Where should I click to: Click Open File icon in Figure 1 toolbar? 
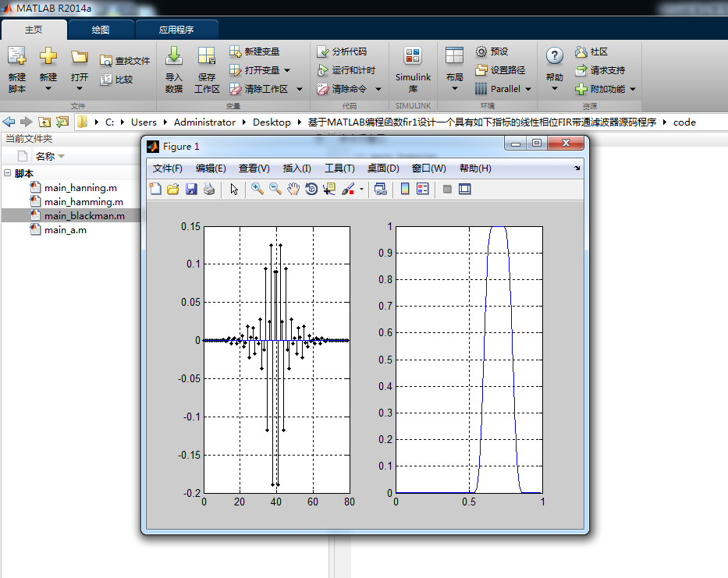173,189
